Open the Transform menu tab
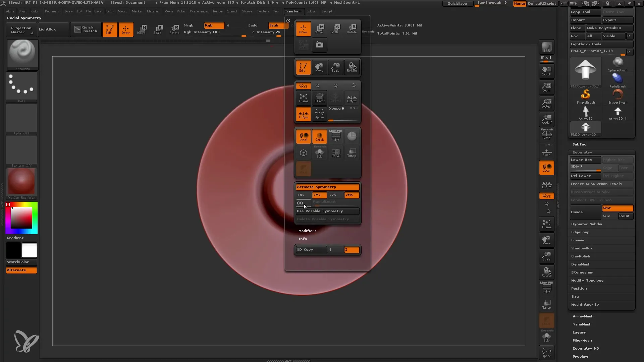Viewport: 644px width, 362px height. pos(292,11)
